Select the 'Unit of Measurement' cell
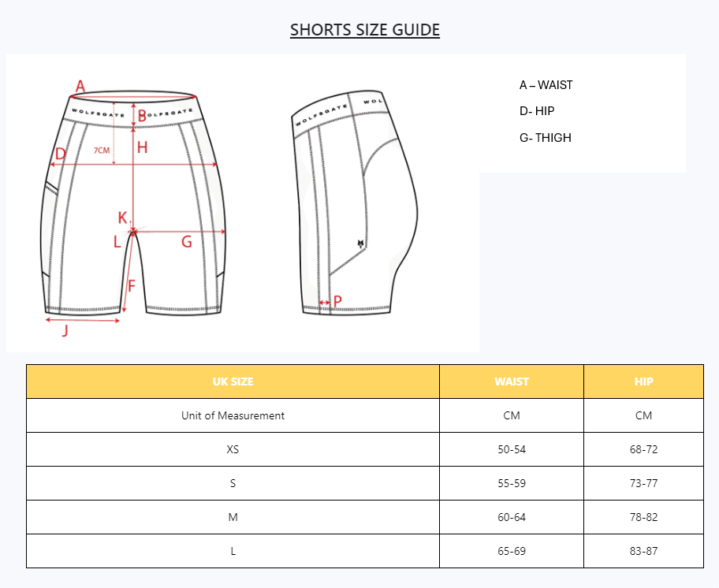719x588 pixels. [x=233, y=415]
